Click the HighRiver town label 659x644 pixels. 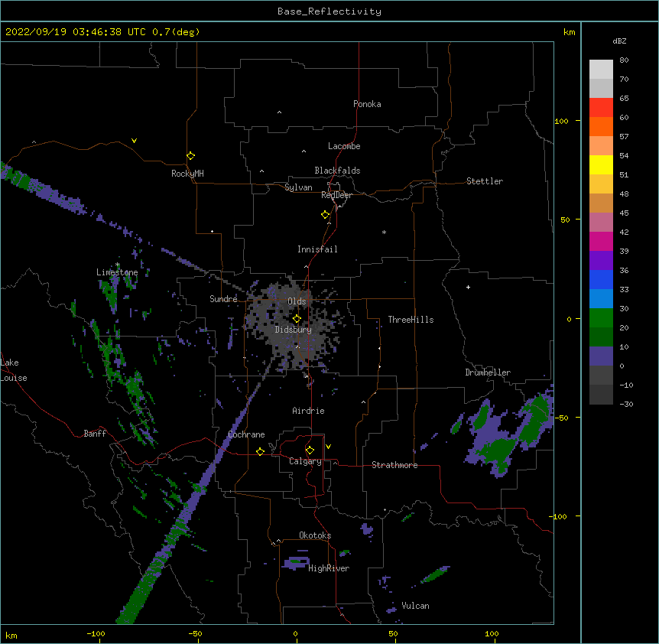(329, 568)
